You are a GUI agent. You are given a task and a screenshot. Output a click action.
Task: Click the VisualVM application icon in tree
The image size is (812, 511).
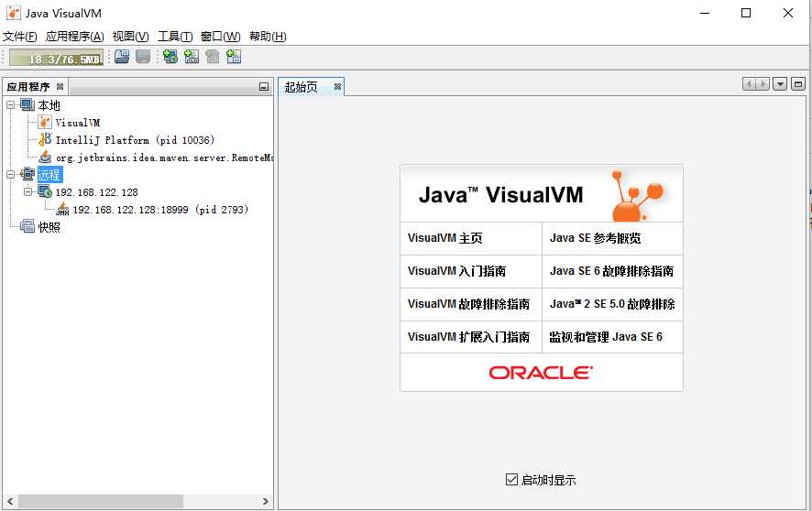[45, 123]
